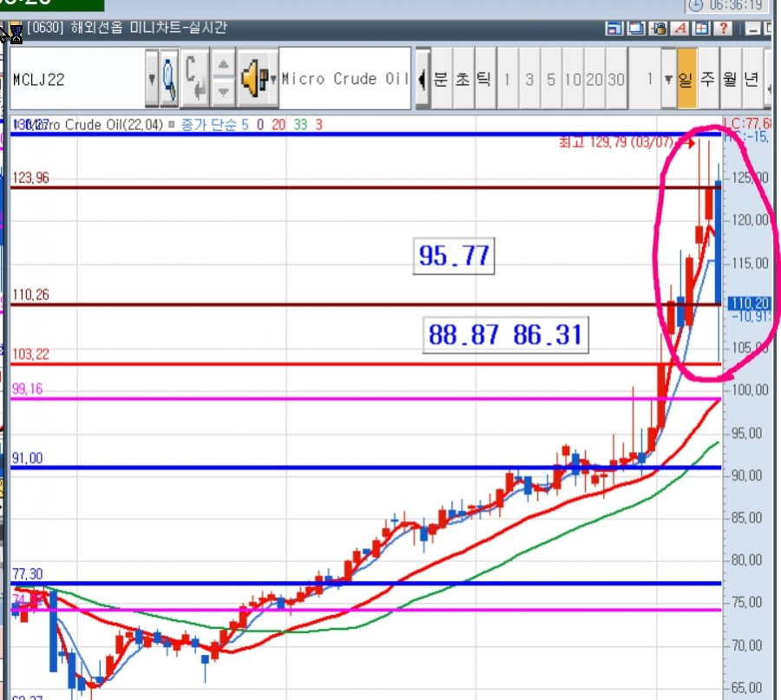Click the print screen icon in title bar
The width and height of the screenshot is (781, 700).
pyautogui.click(x=658, y=29)
